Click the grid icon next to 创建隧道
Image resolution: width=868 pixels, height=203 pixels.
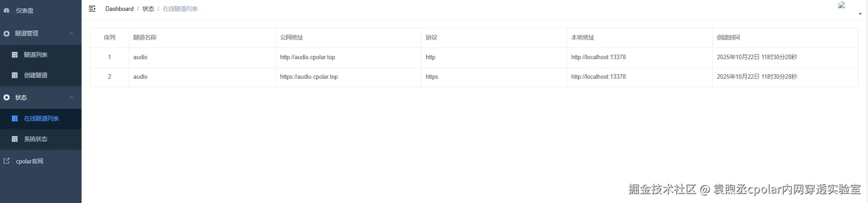[x=15, y=75]
